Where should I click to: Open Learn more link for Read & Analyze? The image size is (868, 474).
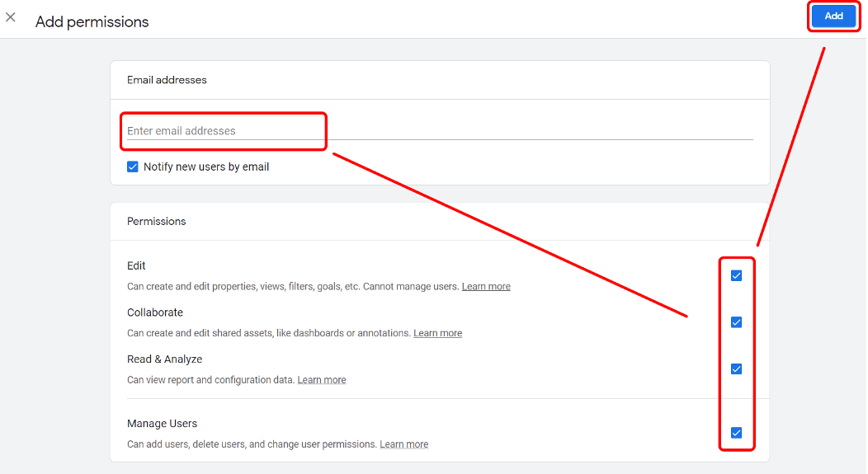click(322, 380)
